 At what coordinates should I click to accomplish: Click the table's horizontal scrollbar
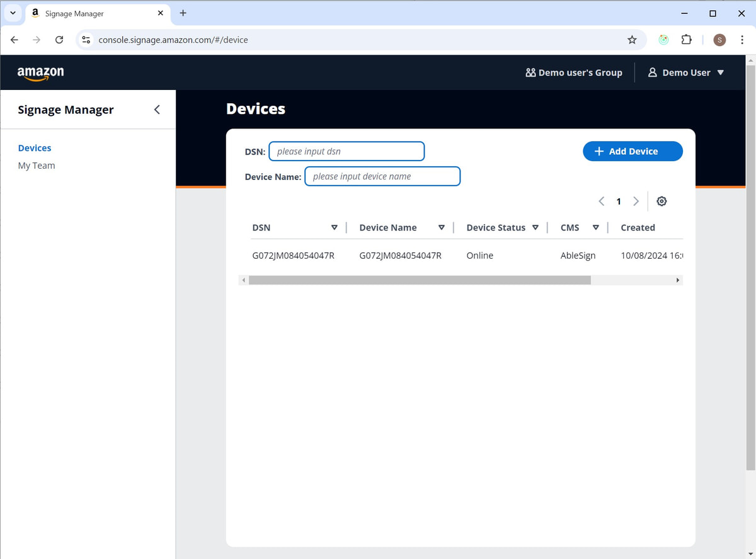420,280
